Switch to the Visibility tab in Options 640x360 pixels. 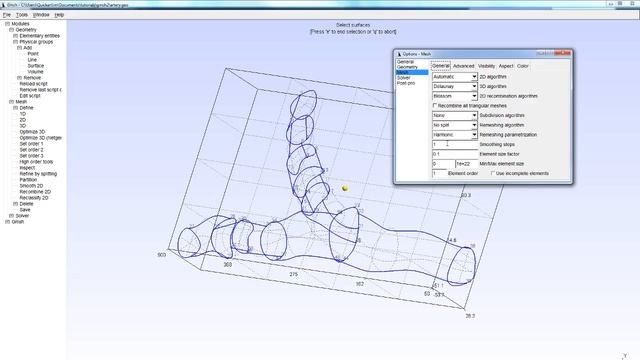(486, 66)
